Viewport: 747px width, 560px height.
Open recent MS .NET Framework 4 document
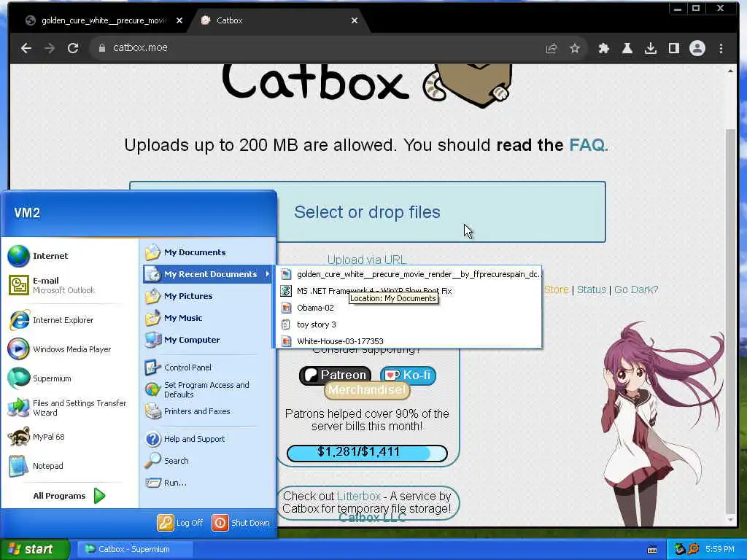tap(409, 291)
